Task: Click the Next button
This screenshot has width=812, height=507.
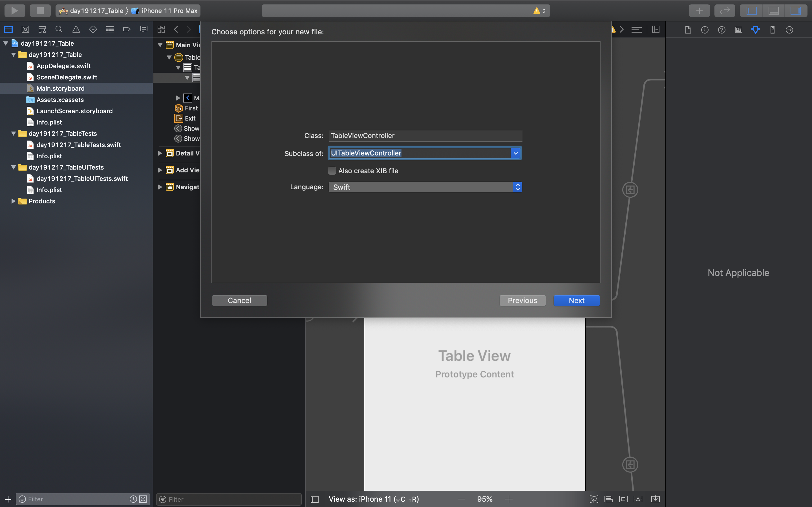Action: (576, 301)
